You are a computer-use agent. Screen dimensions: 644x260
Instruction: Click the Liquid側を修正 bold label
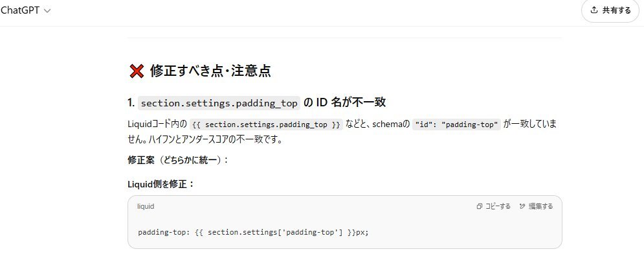click(161, 184)
